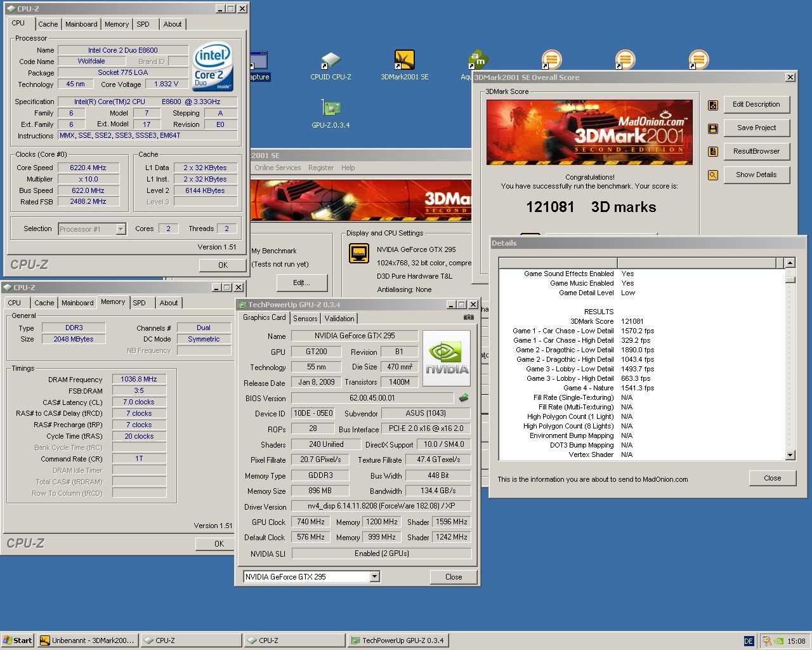The image size is (812, 650).
Task: Open the Register menu in 3DMark2001
Action: click(x=321, y=168)
